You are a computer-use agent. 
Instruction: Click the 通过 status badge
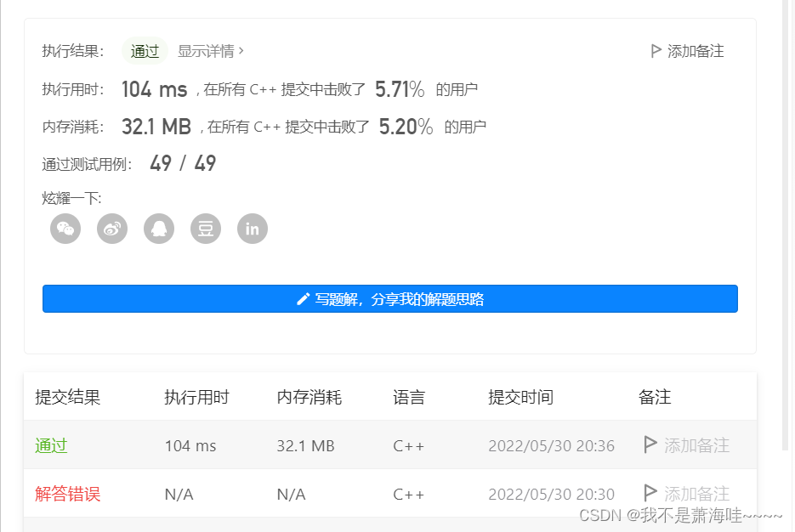tap(145, 51)
